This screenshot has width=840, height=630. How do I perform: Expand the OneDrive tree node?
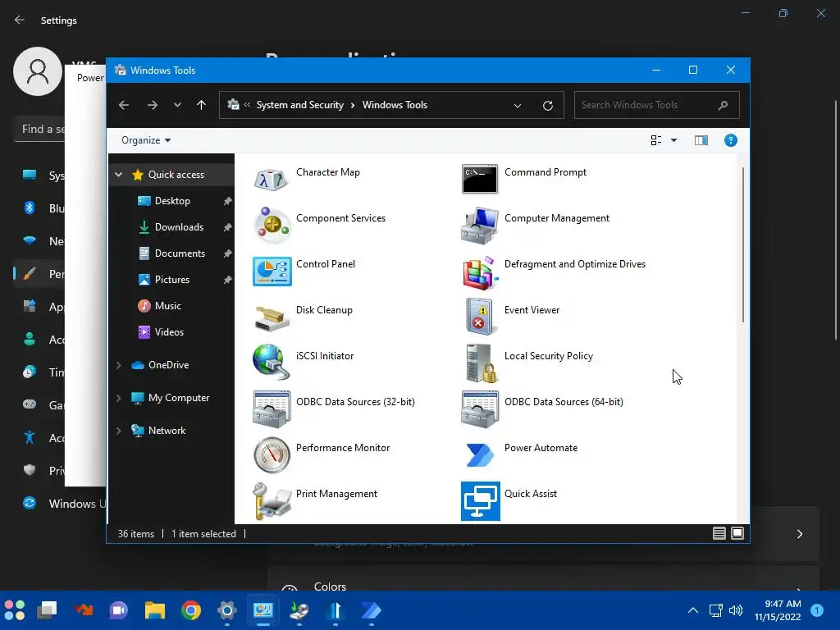118,365
